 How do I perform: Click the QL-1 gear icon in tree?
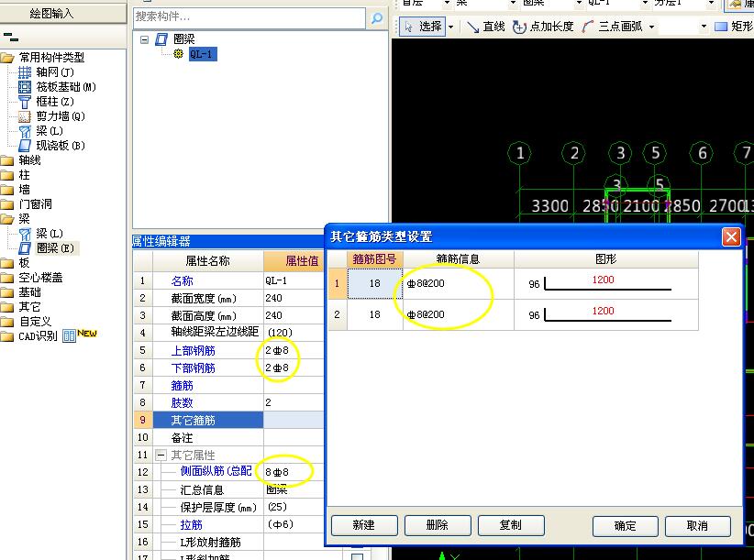tap(178, 54)
